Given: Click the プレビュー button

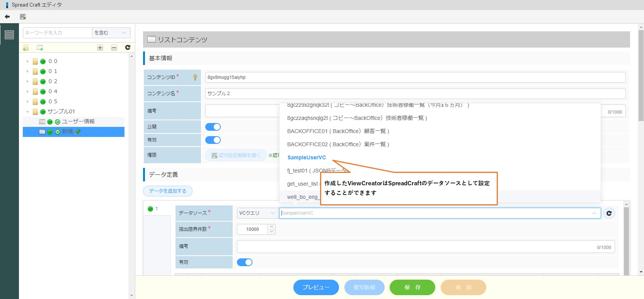Looking at the screenshot, I should (316, 287).
